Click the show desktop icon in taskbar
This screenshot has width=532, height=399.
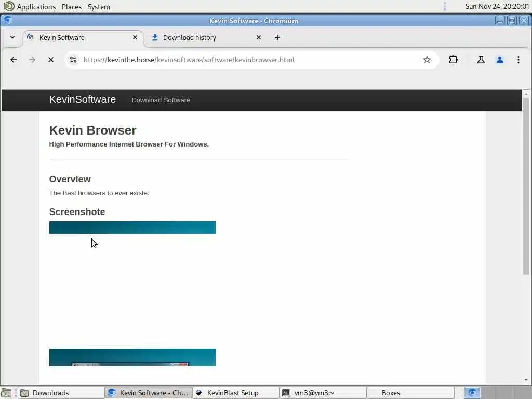tap(6, 393)
